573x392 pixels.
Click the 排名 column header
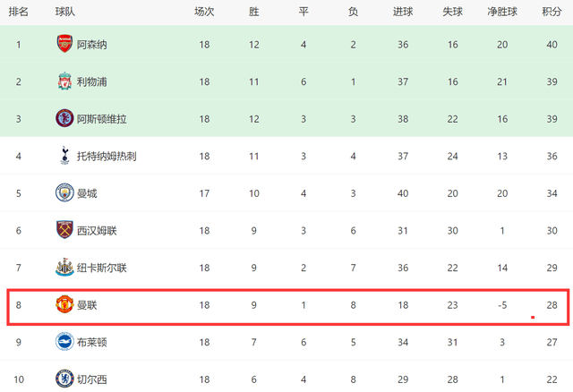click(18, 12)
